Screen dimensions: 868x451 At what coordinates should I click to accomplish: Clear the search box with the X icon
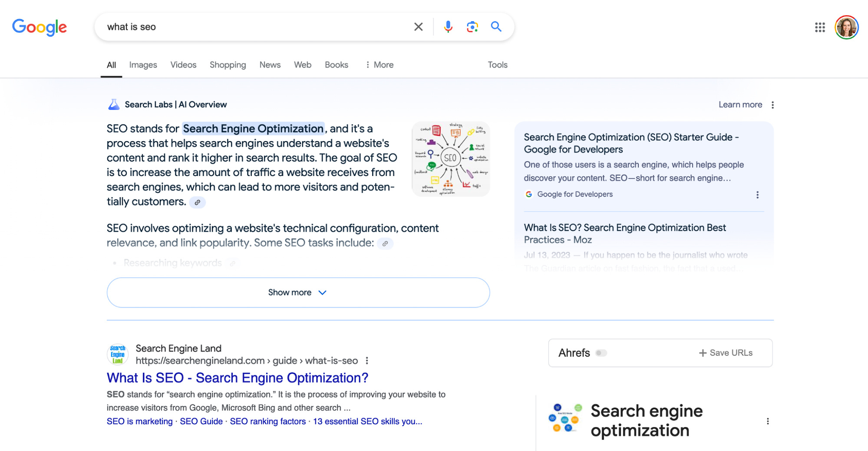pos(418,27)
